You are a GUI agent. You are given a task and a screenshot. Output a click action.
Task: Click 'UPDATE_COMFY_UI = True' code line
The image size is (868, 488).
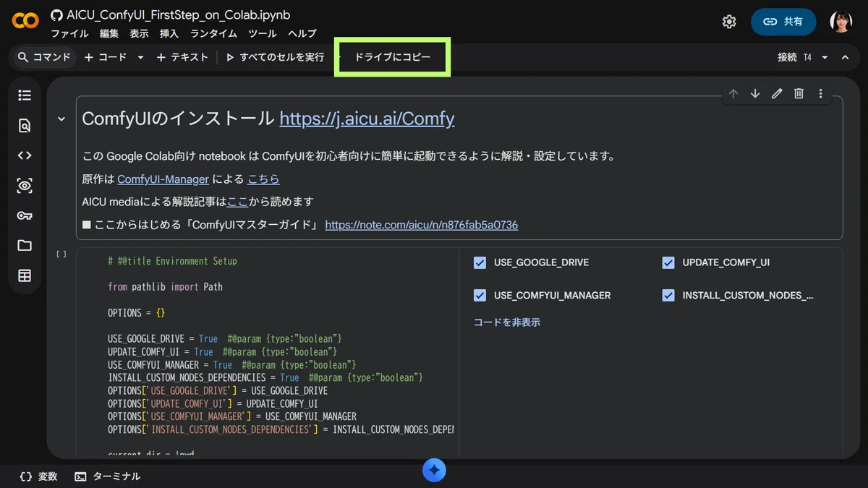tap(222, 352)
